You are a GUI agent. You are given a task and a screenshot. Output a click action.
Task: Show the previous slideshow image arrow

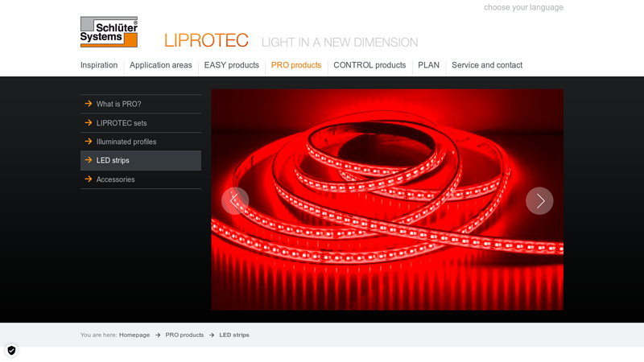tap(235, 200)
